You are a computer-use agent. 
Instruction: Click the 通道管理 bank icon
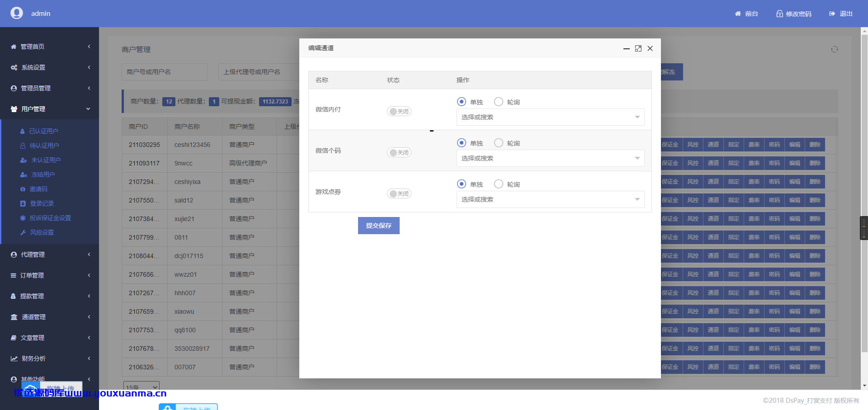[14, 317]
